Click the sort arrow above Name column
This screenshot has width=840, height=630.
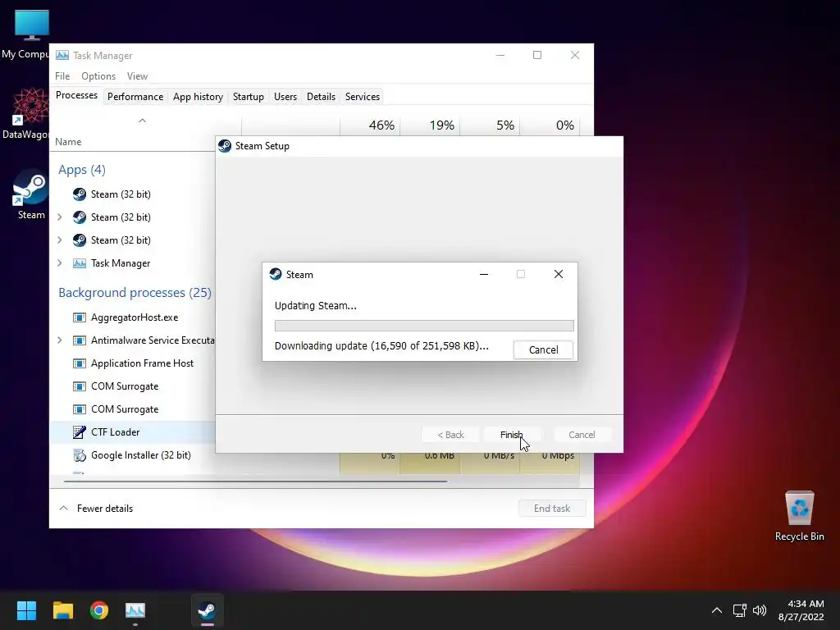[x=142, y=121]
